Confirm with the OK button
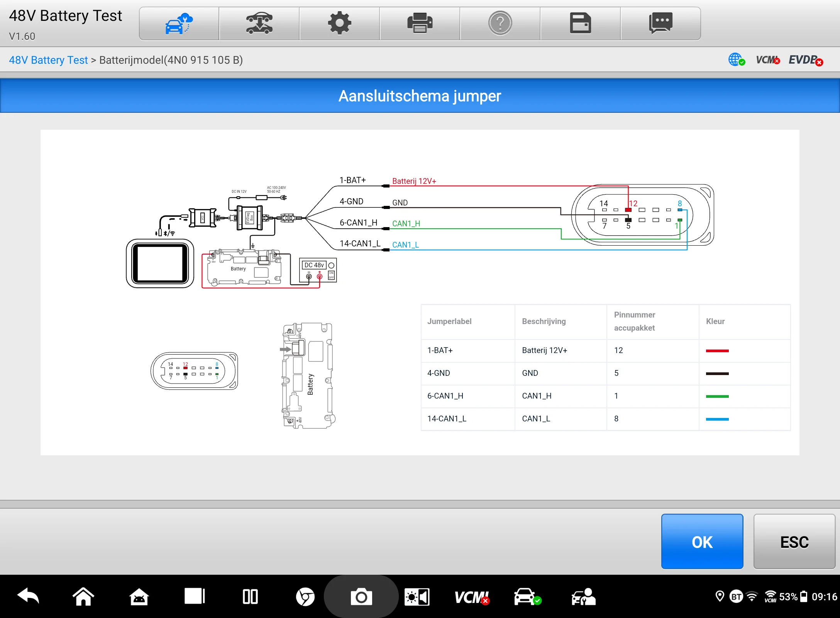The height and width of the screenshot is (618, 840). click(702, 542)
